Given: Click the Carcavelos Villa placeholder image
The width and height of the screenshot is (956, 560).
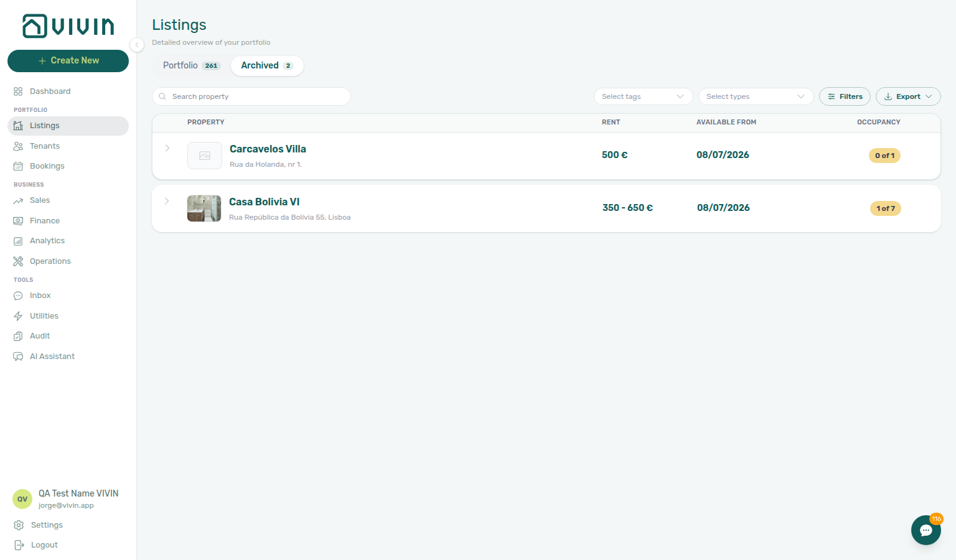Looking at the screenshot, I should tap(205, 156).
